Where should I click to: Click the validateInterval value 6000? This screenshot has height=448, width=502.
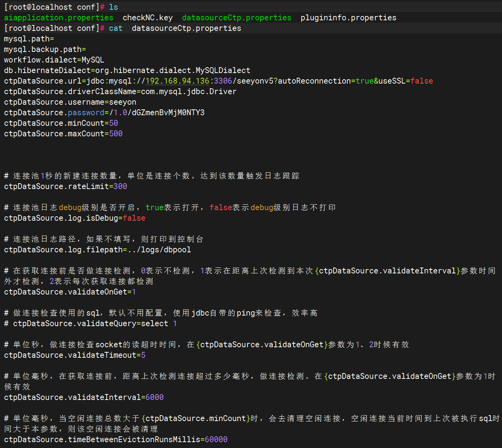(155, 397)
